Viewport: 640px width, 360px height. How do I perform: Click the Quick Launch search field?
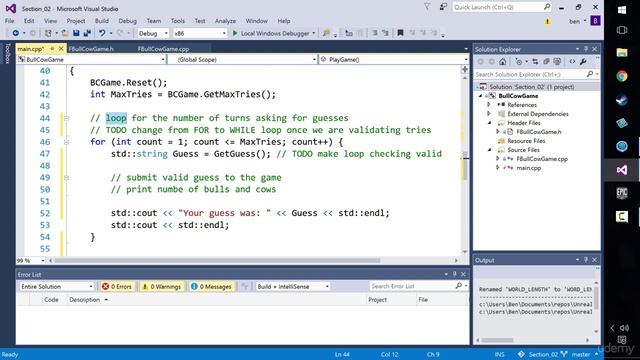[x=502, y=7]
